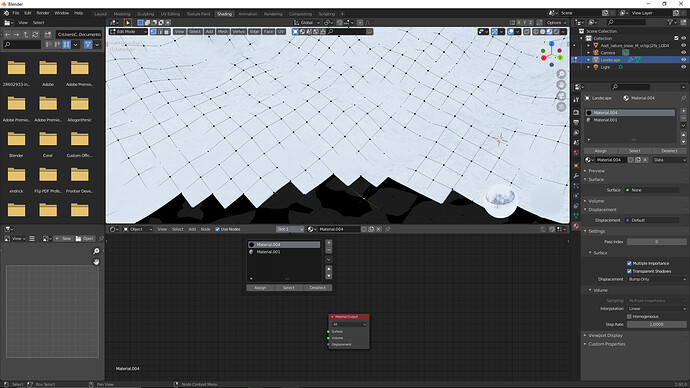Hide Light with its eye icon

pos(683,67)
